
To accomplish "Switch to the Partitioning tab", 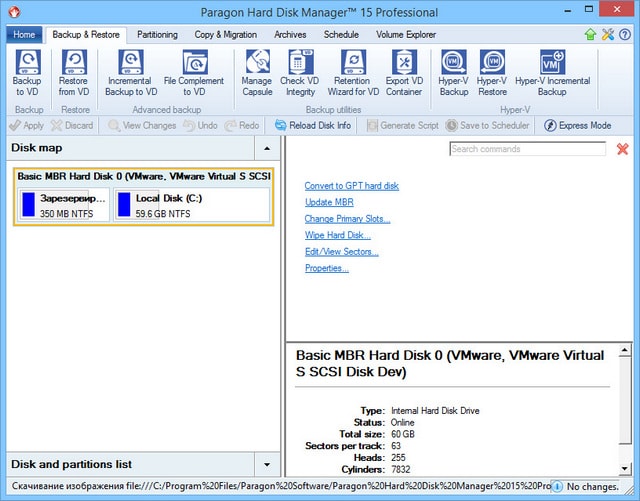I will [x=156, y=34].
